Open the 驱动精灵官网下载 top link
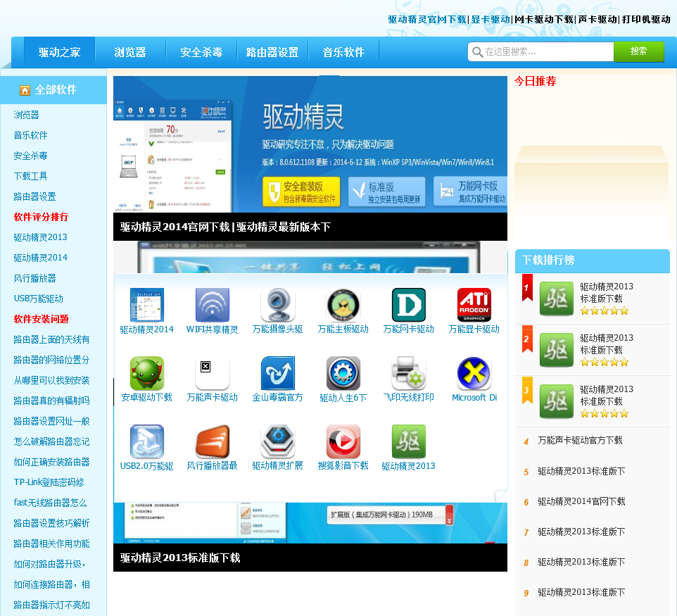The image size is (677, 616). pyautogui.click(x=427, y=20)
